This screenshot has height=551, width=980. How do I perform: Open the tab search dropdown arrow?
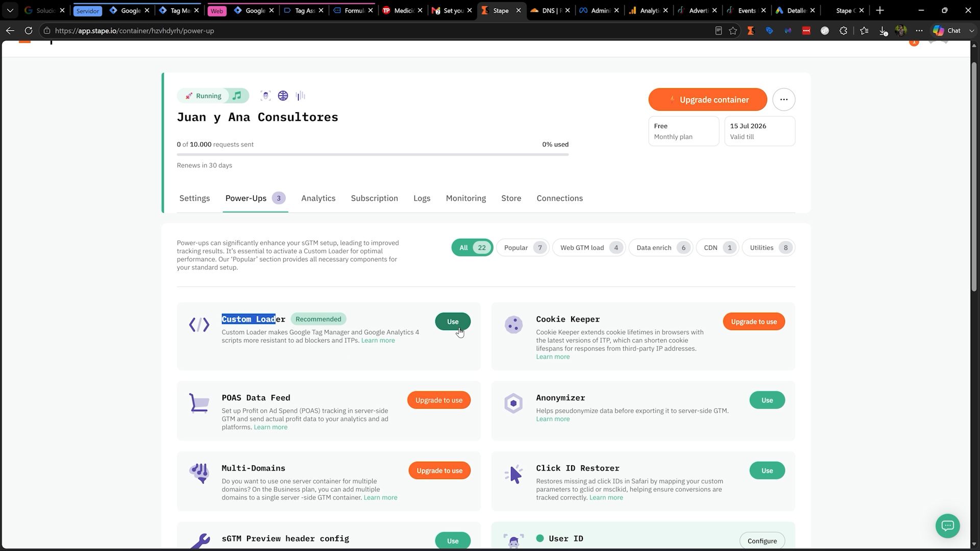pos(10,10)
